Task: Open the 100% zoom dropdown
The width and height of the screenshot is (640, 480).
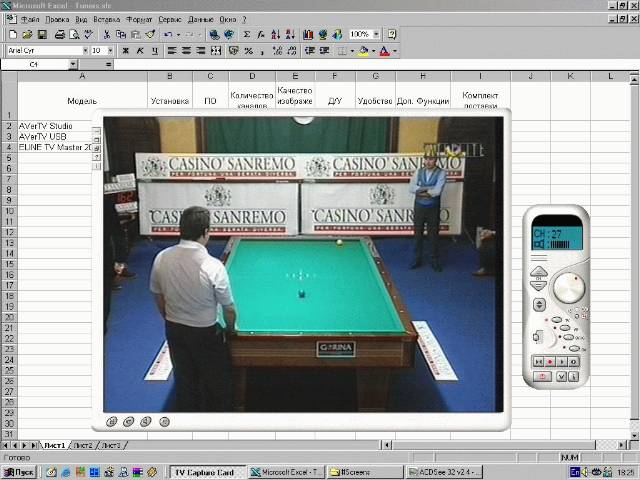Action: 376,35
